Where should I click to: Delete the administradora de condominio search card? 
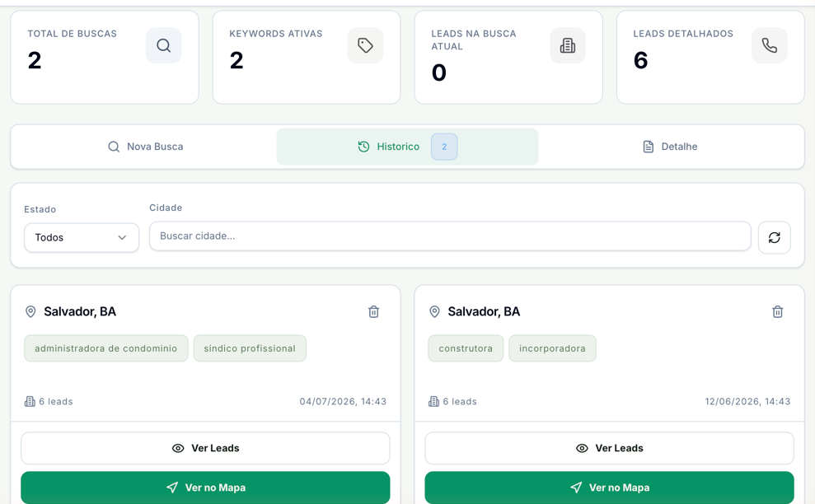click(x=374, y=312)
